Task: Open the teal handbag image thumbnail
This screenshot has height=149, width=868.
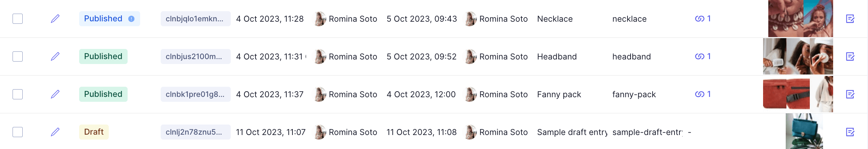Action: 804,132
